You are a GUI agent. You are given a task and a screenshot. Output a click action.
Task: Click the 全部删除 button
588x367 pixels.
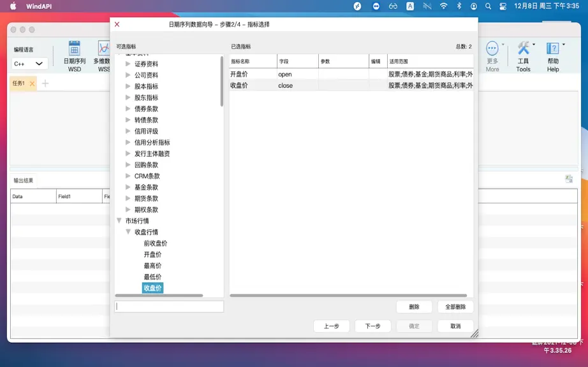(455, 306)
